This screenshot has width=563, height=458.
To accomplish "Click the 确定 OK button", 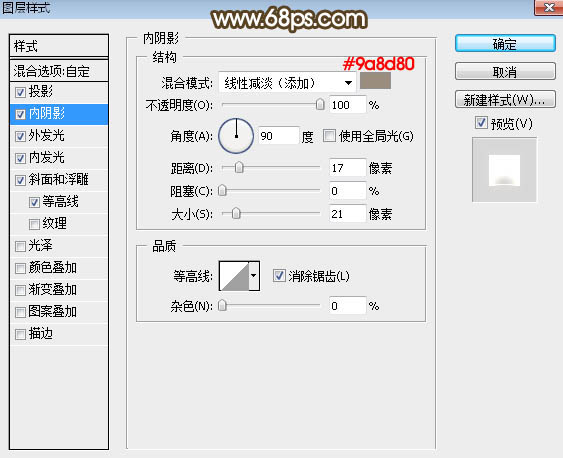I will 505,44.
